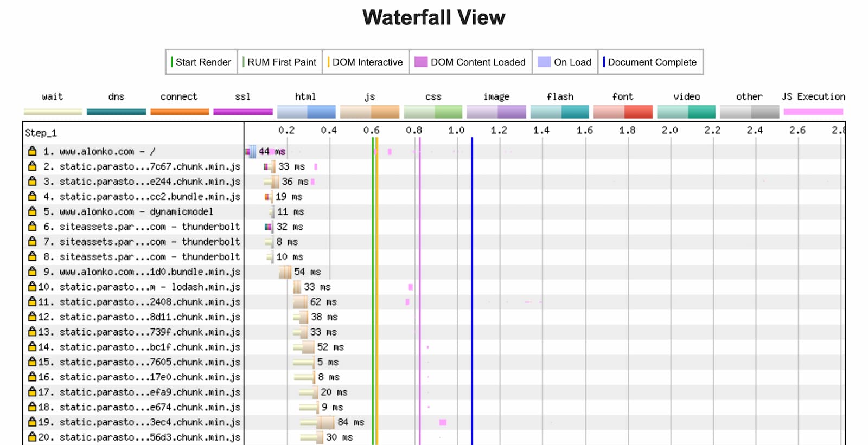The image size is (868, 445).
Task: Click the 62 ms bar of request 11
Action: [x=300, y=302]
